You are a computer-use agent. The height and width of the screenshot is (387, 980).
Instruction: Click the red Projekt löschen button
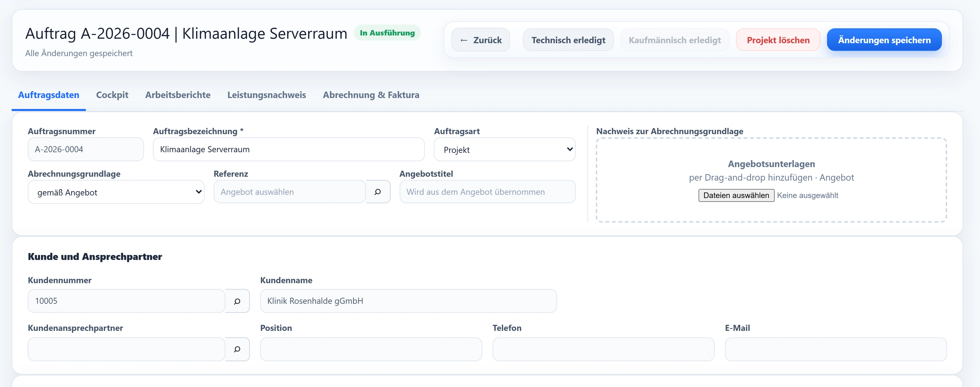tap(778, 40)
